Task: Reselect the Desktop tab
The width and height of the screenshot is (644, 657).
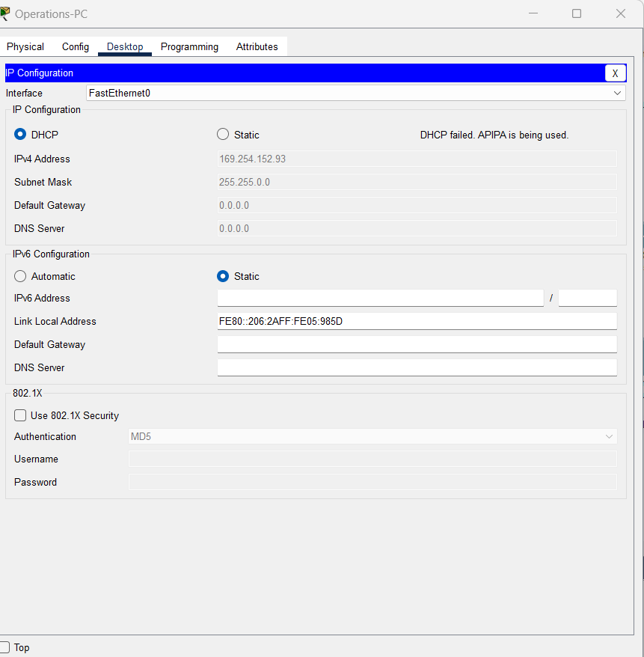Action: point(124,46)
